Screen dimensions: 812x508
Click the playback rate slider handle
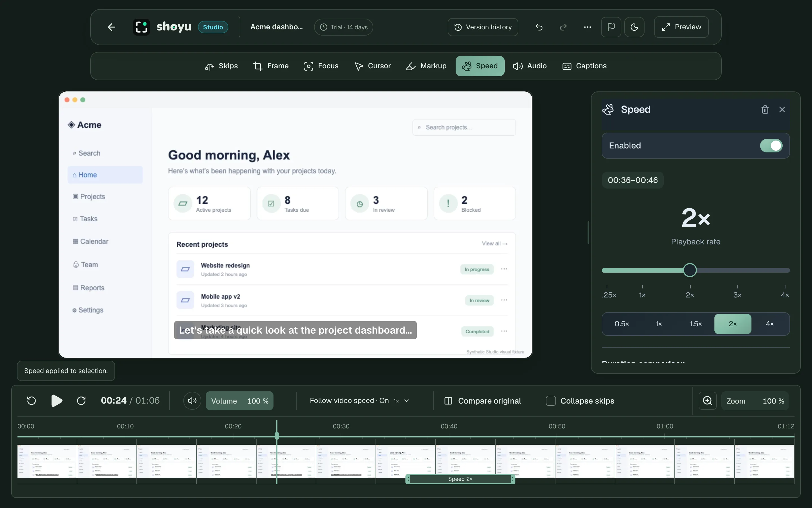690,270
